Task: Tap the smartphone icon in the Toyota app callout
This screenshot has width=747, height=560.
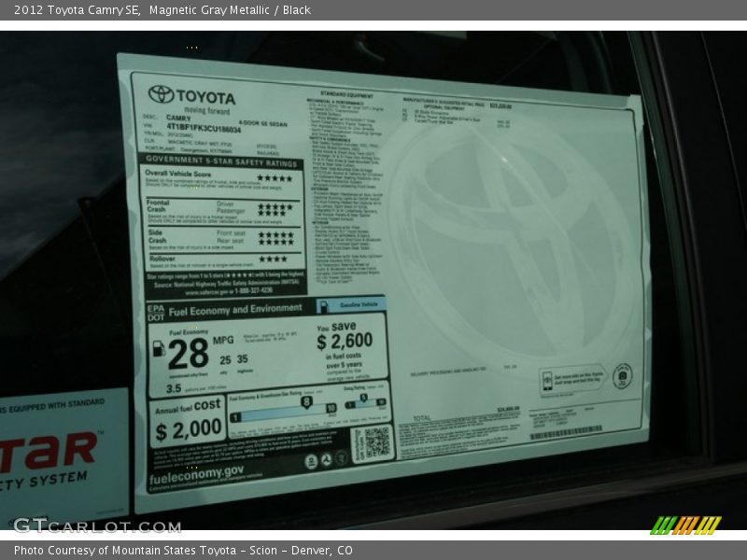Action: (x=546, y=378)
